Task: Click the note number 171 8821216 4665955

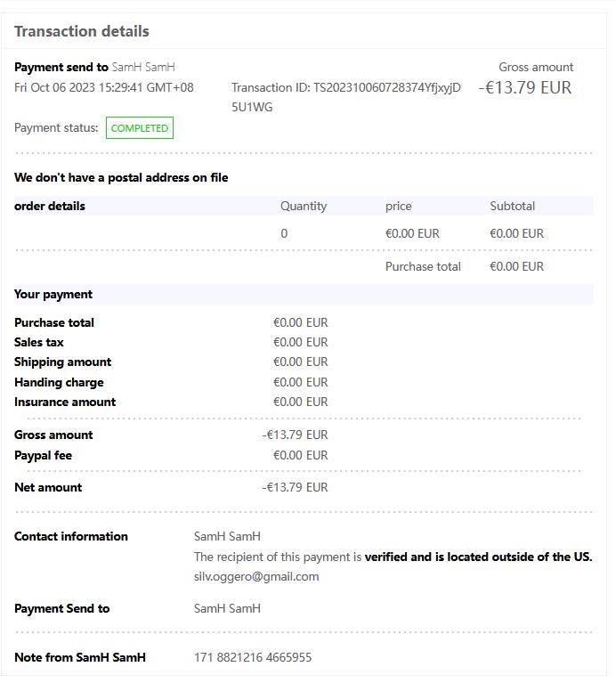Action: (x=253, y=657)
